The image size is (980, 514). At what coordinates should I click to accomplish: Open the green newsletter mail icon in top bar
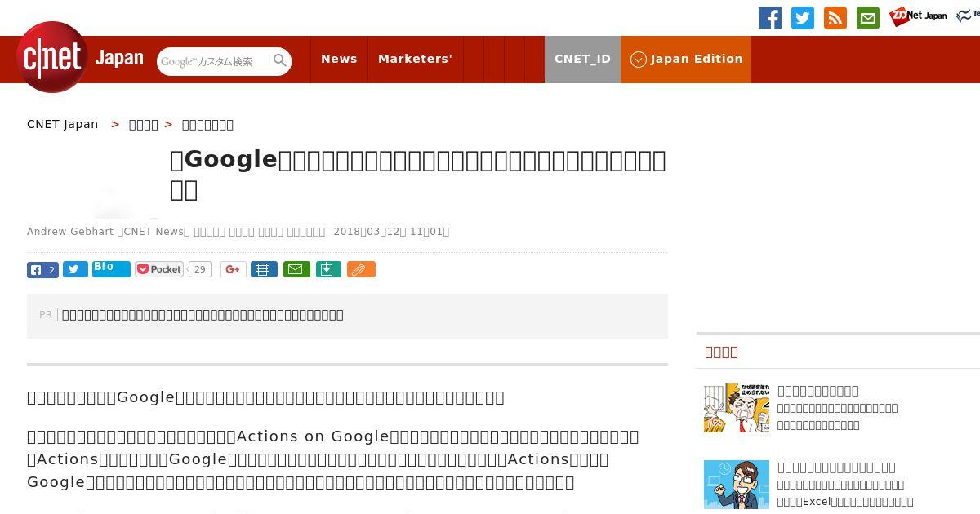click(868, 18)
